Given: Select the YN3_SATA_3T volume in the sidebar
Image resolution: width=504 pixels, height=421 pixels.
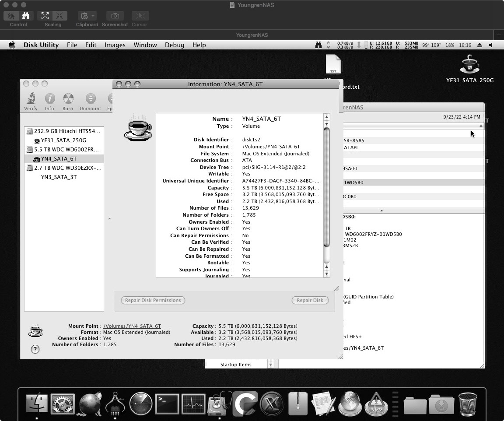Looking at the screenshot, I should pyautogui.click(x=64, y=177).
